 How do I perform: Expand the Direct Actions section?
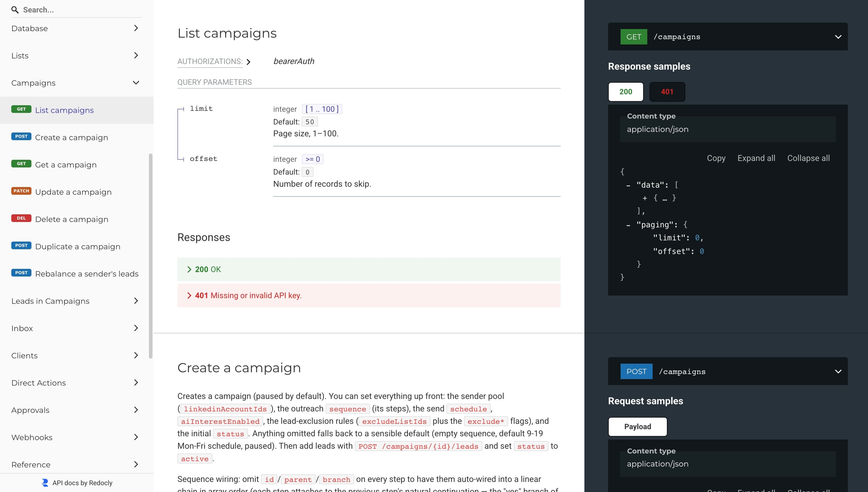(77, 383)
